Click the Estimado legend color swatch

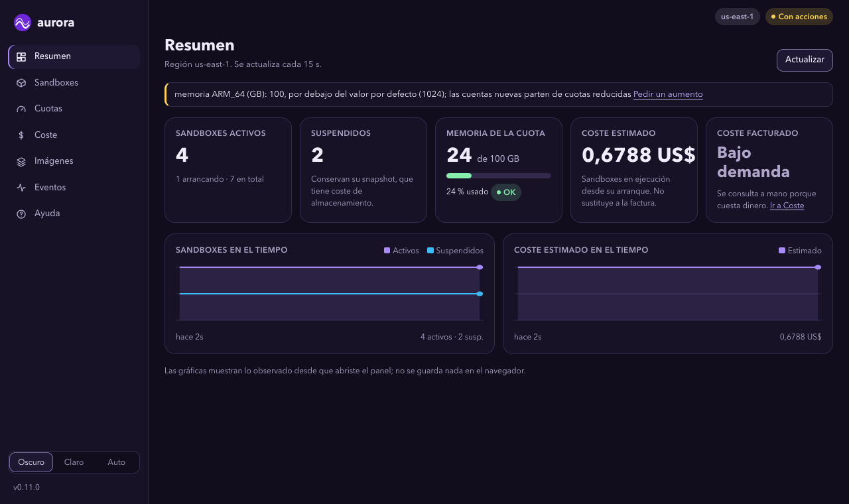tap(782, 251)
